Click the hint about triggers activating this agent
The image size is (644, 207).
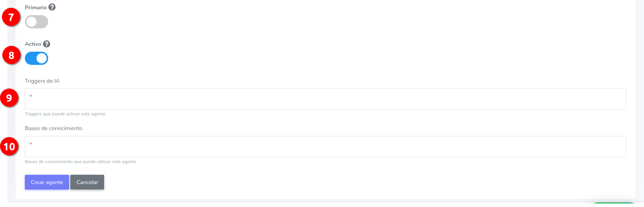pos(65,114)
